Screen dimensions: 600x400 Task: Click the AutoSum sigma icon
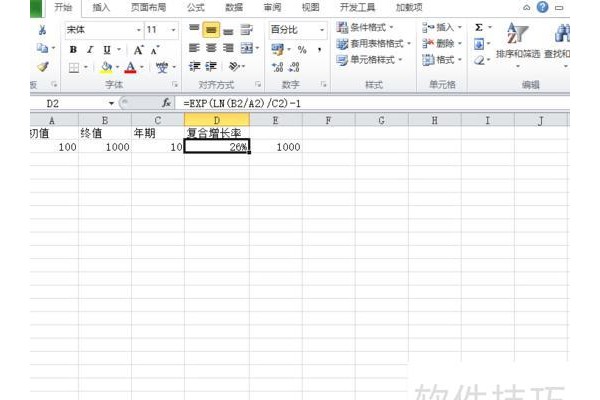click(x=478, y=28)
